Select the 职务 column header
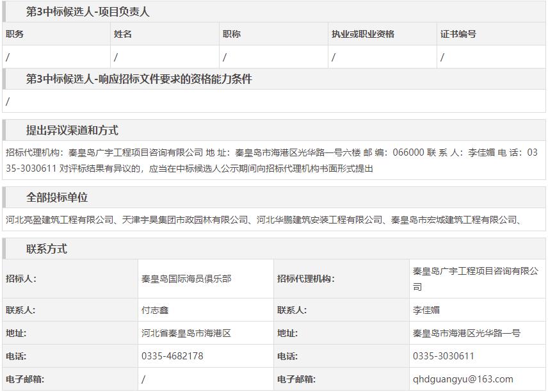This screenshot has width=548, height=392. [x=15, y=34]
